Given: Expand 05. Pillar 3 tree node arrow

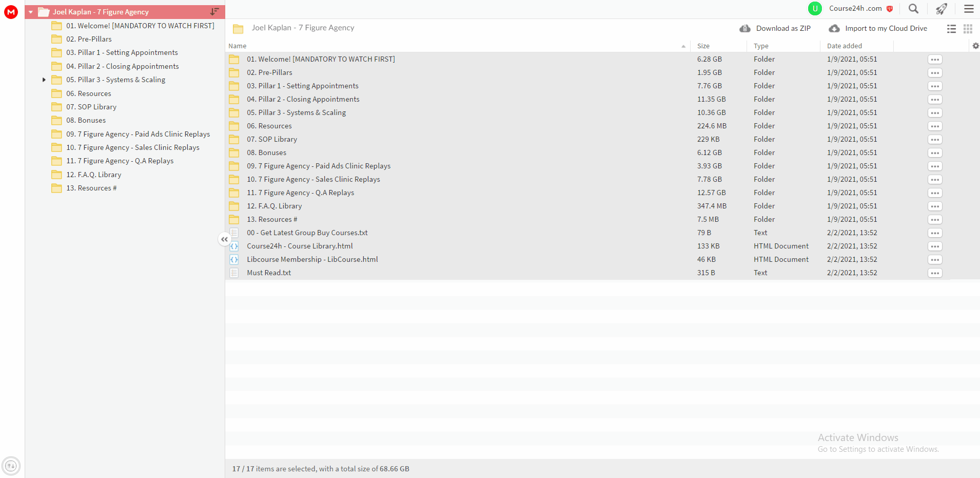Looking at the screenshot, I should click(44, 80).
